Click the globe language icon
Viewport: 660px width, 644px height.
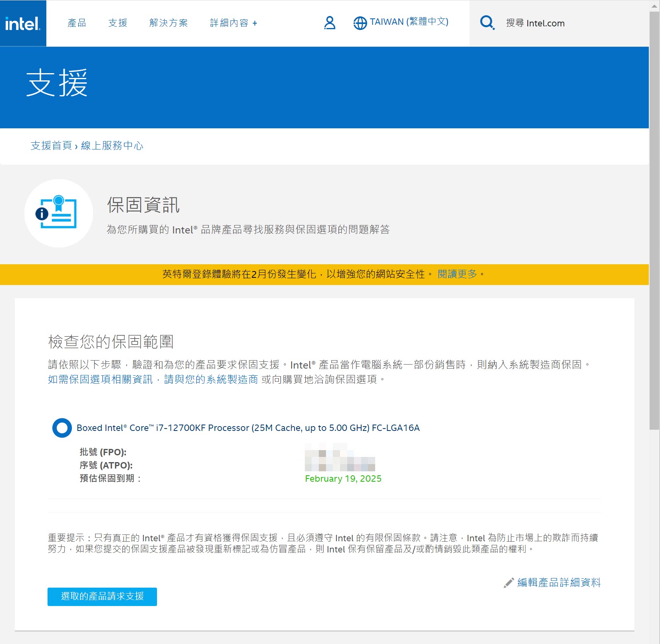click(360, 23)
